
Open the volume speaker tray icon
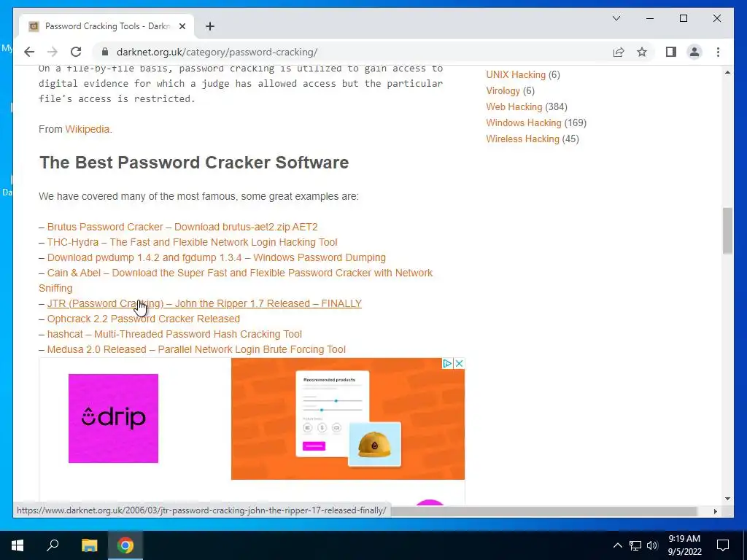[652, 545]
